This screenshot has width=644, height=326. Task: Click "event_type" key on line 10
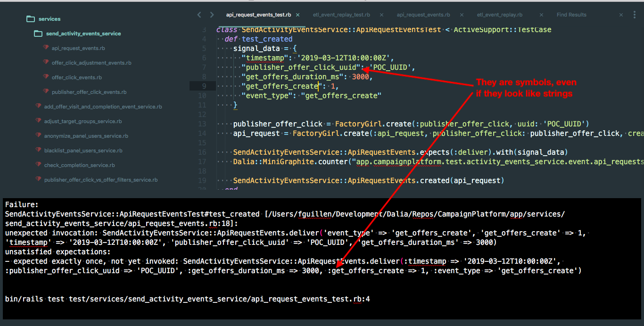tap(267, 95)
